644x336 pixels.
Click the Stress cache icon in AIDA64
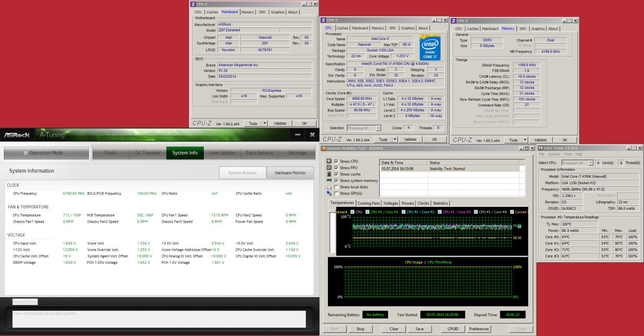329,174
